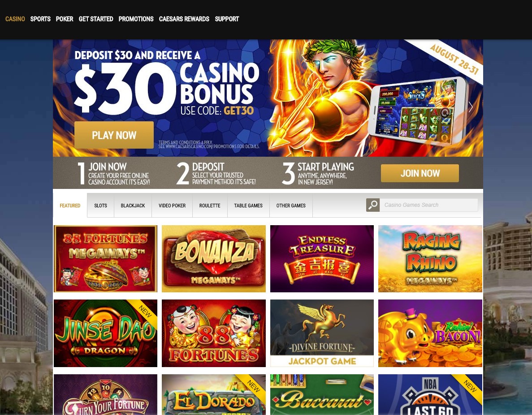This screenshot has height=415, width=532.
Task: Open Sports in top navigation
Action: point(40,19)
